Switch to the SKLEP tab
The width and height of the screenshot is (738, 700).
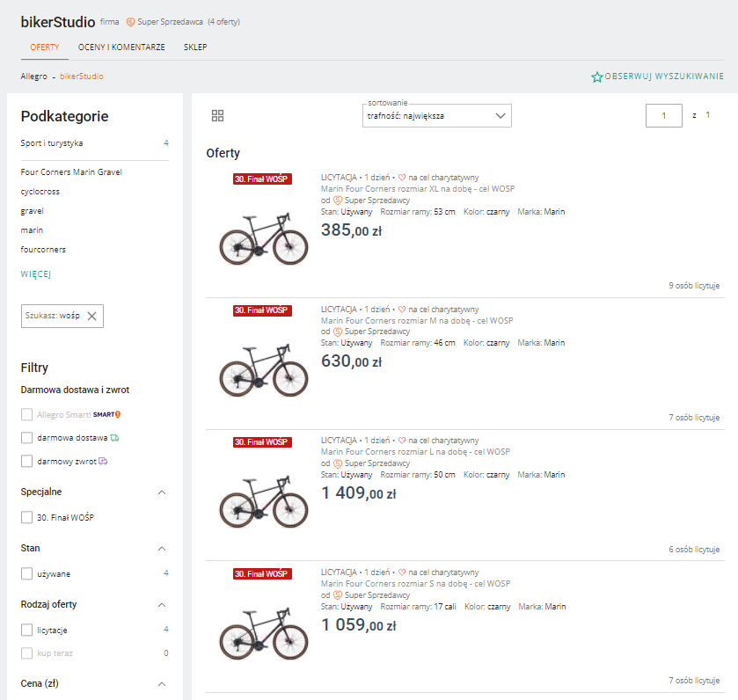[x=195, y=47]
